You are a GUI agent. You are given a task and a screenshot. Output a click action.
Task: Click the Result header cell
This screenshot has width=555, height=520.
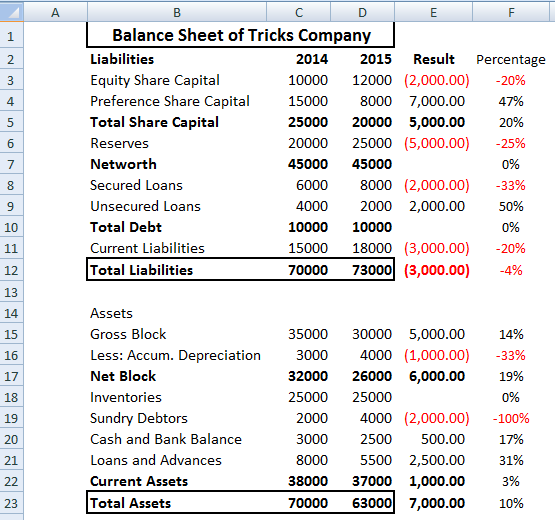434,59
